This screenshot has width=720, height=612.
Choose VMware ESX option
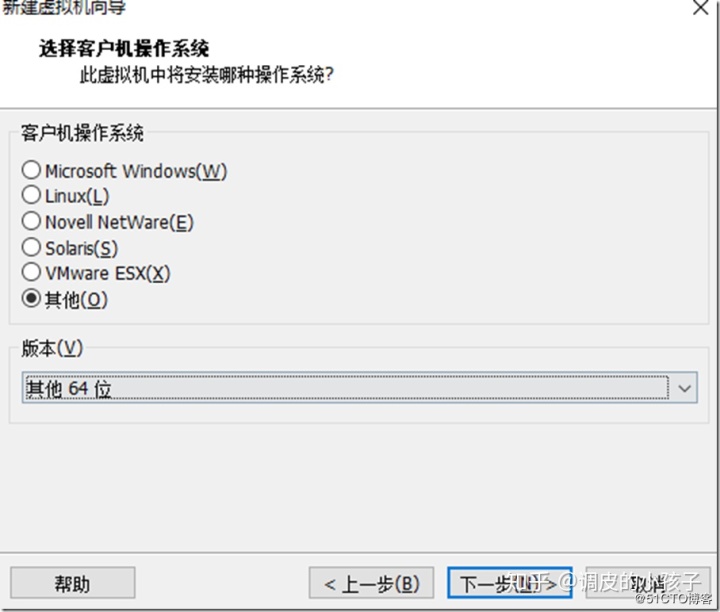(31, 271)
